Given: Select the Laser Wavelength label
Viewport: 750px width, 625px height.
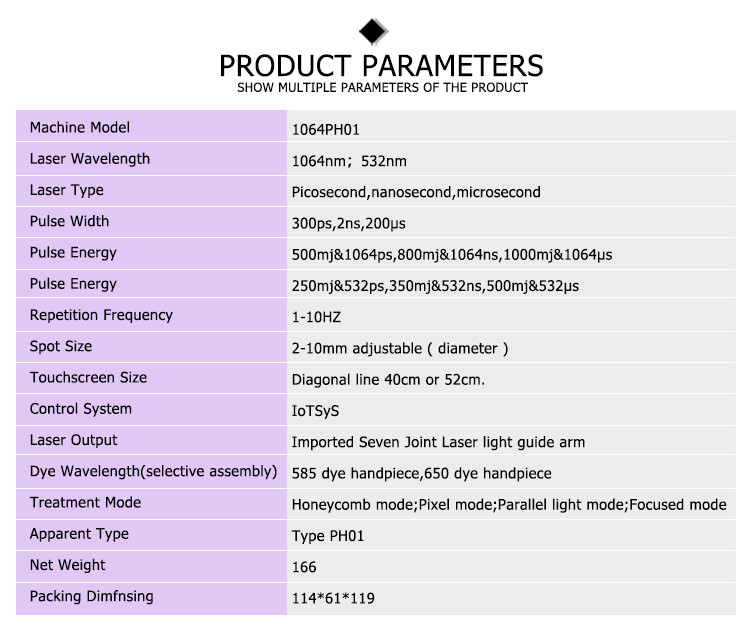Looking at the screenshot, I should click(x=89, y=159).
